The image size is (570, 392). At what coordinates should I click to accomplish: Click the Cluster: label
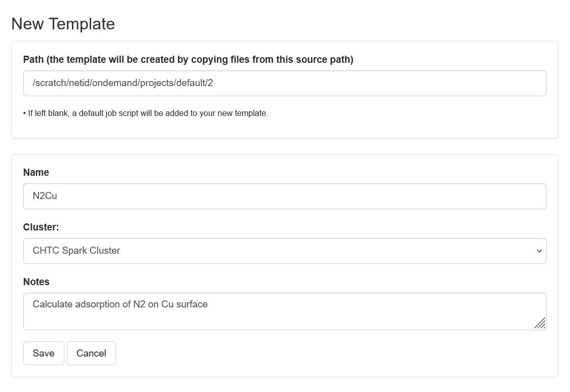point(41,227)
